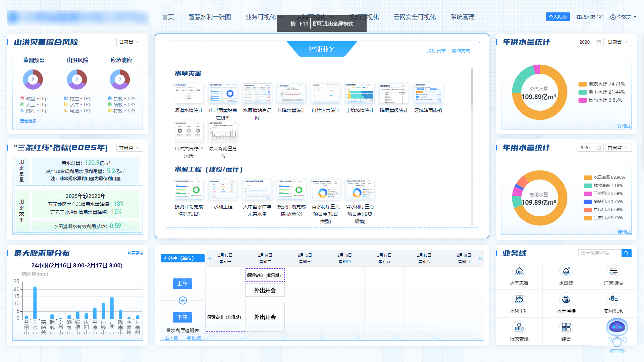Open 山洪灾害综合风险 thumbnail

(189, 131)
